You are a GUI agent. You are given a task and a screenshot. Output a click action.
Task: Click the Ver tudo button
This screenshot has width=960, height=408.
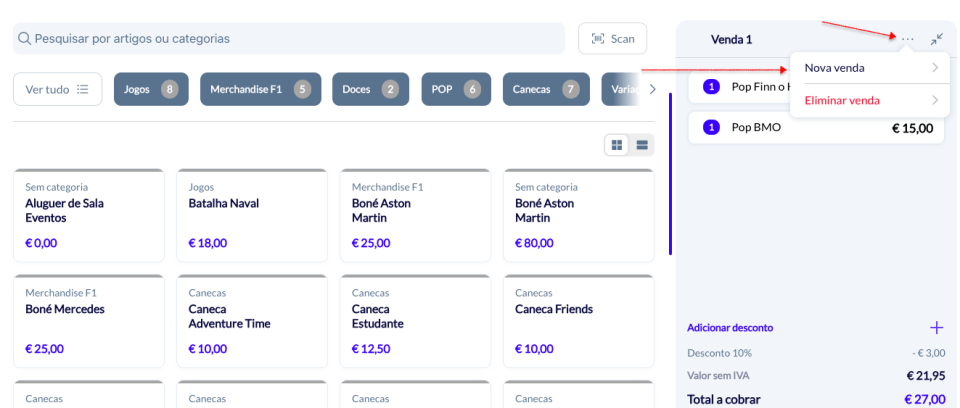click(57, 89)
